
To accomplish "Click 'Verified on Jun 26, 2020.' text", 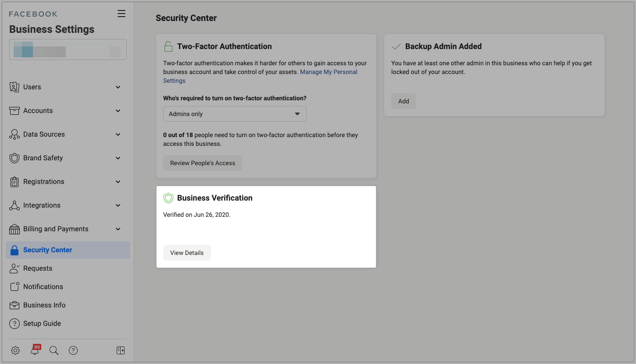I will [x=197, y=215].
